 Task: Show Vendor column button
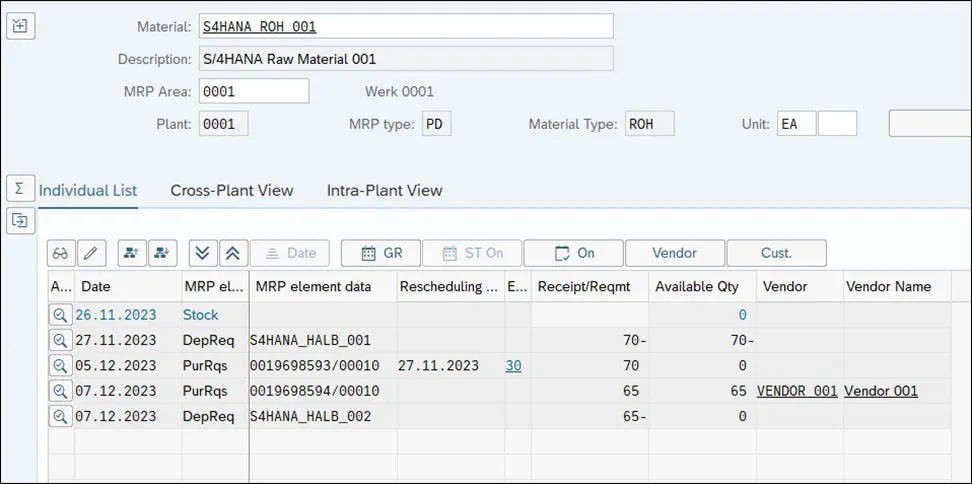(675, 253)
